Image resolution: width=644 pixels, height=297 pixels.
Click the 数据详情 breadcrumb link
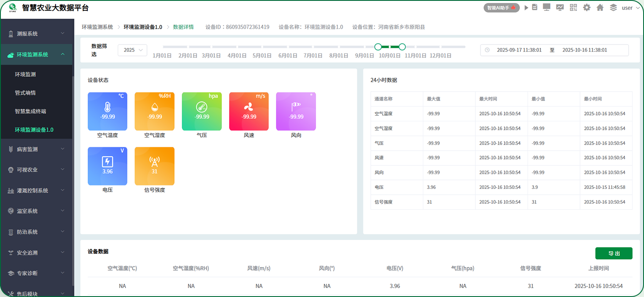184,27
